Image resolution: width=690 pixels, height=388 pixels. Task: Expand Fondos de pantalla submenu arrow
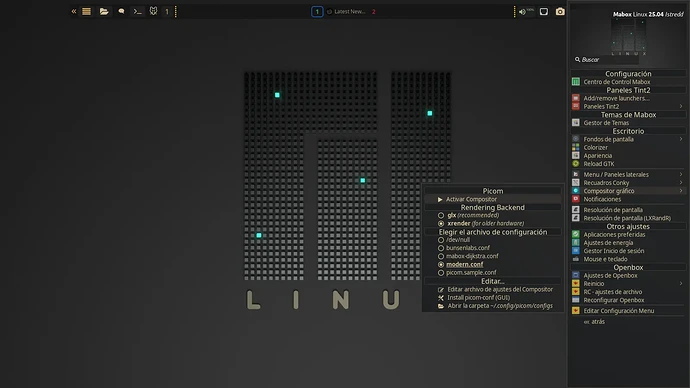point(681,139)
